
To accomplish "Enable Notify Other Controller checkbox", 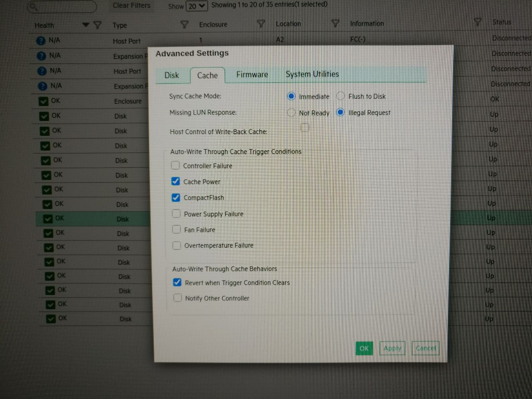I will [177, 298].
